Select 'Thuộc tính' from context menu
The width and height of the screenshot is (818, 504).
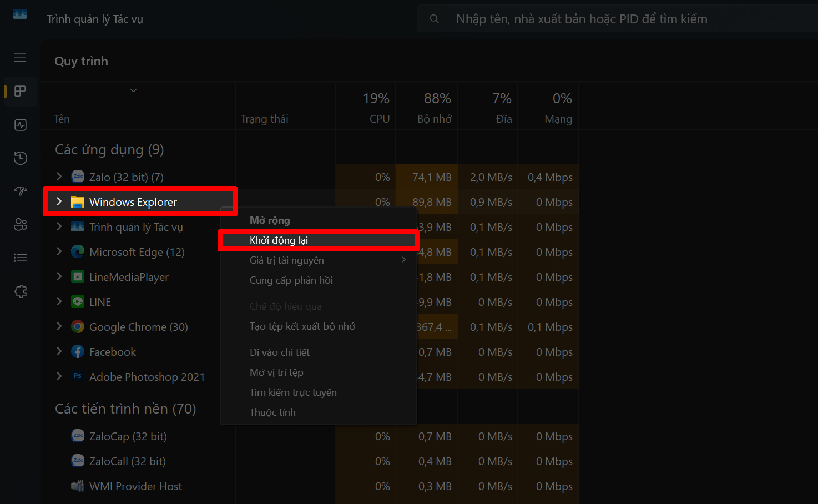(x=272, y=412)
